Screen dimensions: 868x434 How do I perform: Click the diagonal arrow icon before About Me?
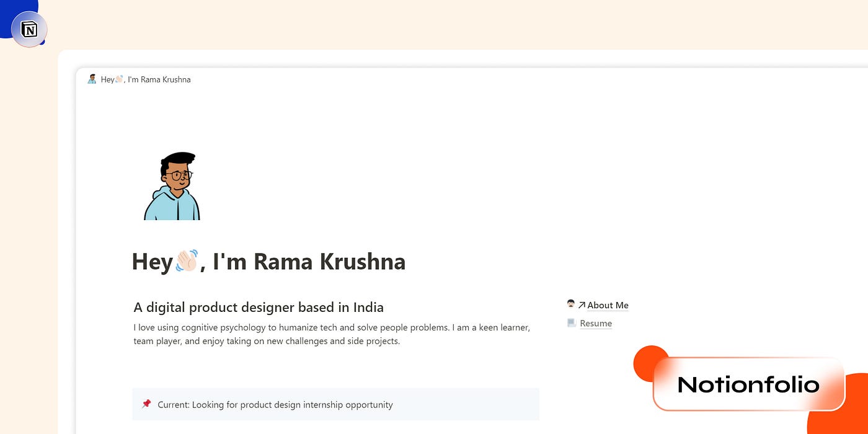(x=582, y=304)
